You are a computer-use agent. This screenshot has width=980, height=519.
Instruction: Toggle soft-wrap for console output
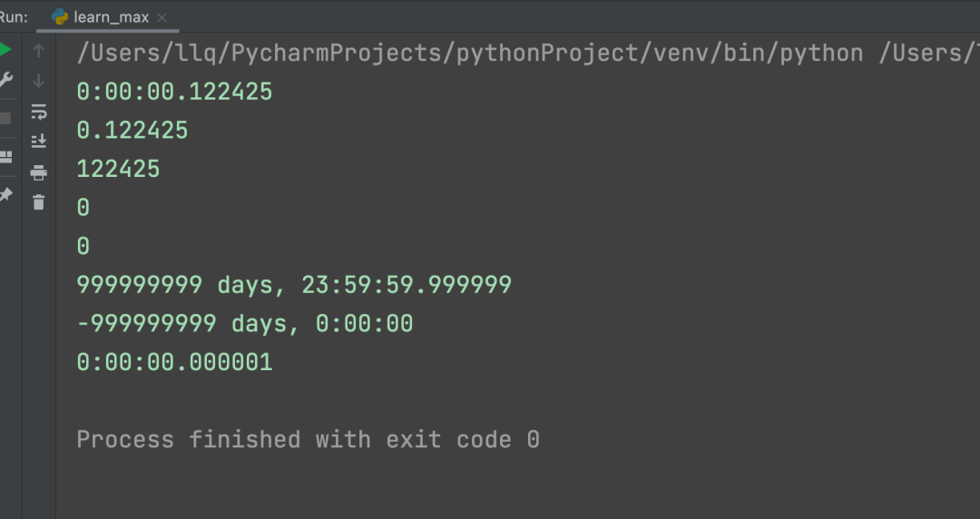(x=38, y=112)
